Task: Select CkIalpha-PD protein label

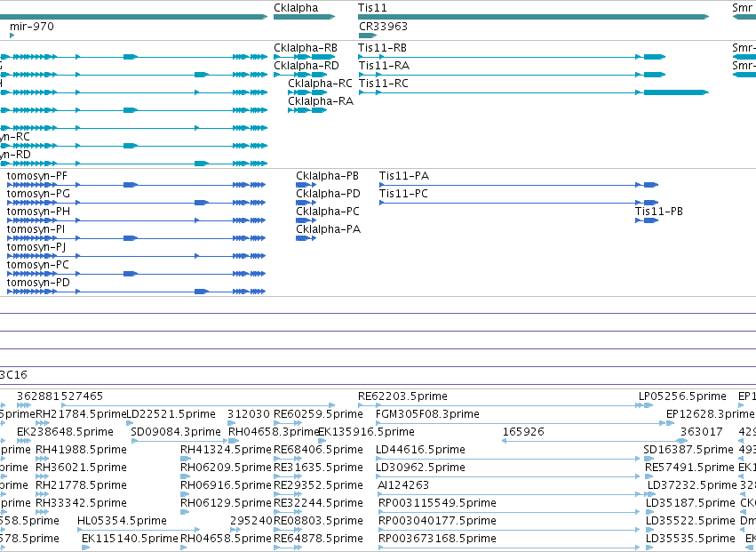Action: click(x=329, y=194)
